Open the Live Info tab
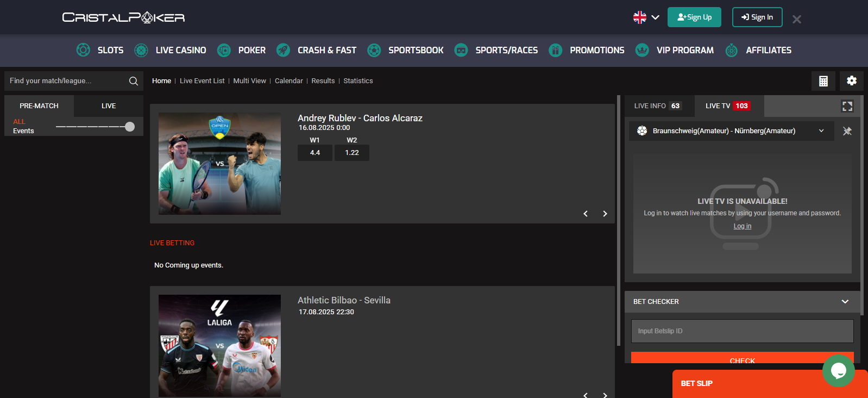868x398 pixels. [x=659, y=106]
